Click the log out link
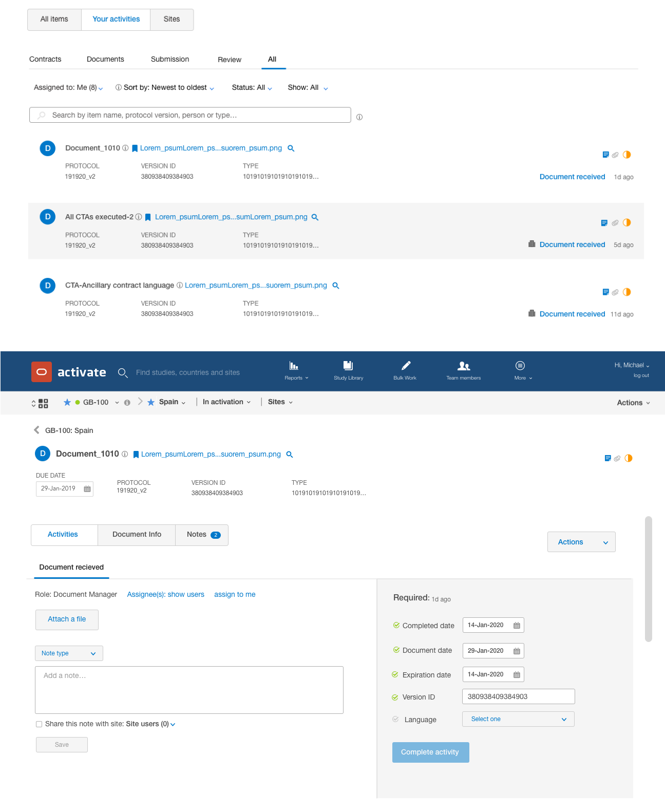Screen dimensions: 665x812 (x=641, y=375)
